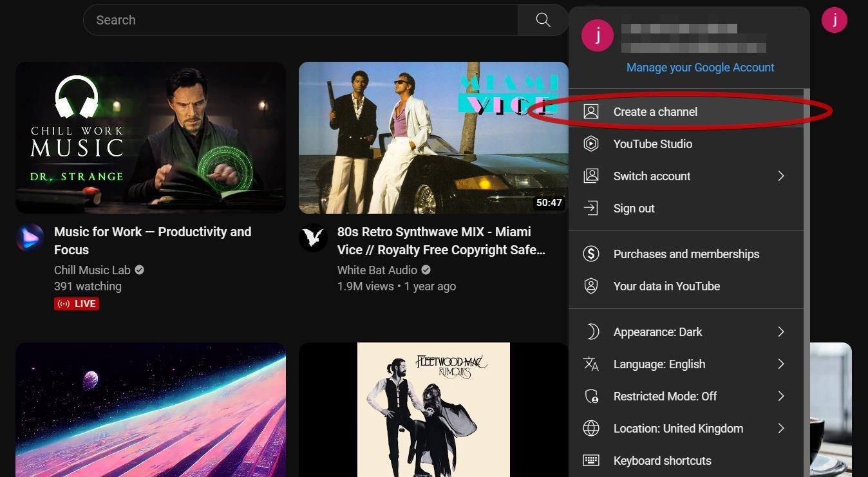Screen dimensions: 868x477
Task: Click the keyboard icon for shortcuts
Action: click(591, 461)
